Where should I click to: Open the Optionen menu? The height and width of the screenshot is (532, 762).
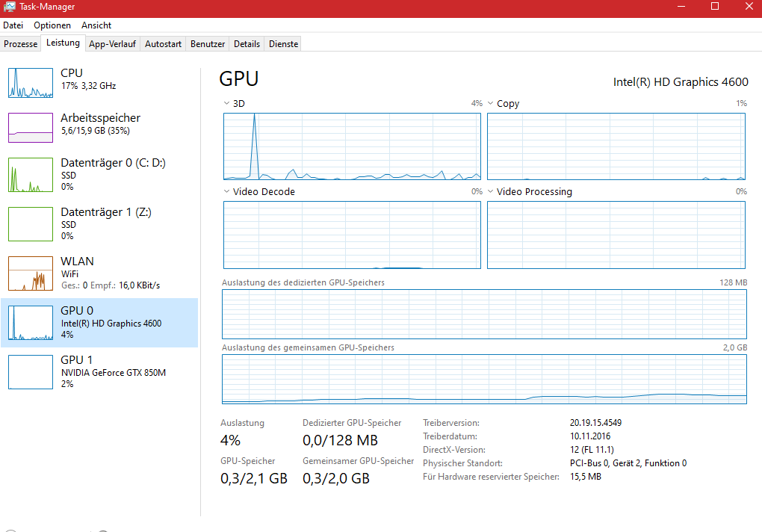click(52, 25)
